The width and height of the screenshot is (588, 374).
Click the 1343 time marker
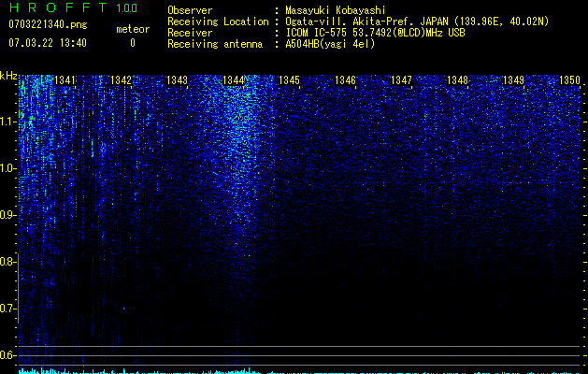tap(177, 80)
